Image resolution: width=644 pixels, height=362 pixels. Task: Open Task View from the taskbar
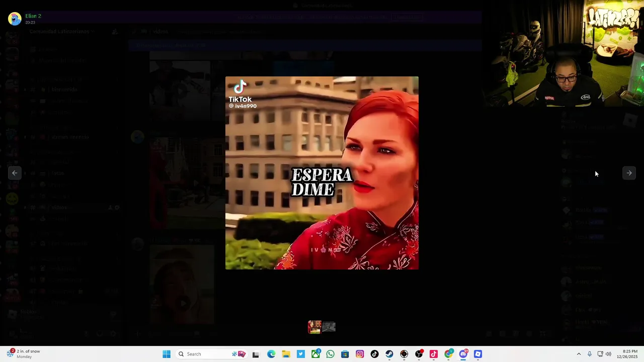256,354
